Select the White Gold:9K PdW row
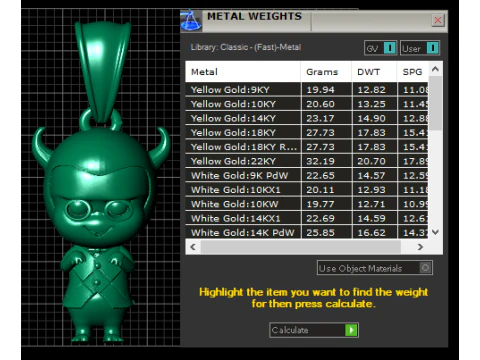The image size is (480, 360). [307, 176]
